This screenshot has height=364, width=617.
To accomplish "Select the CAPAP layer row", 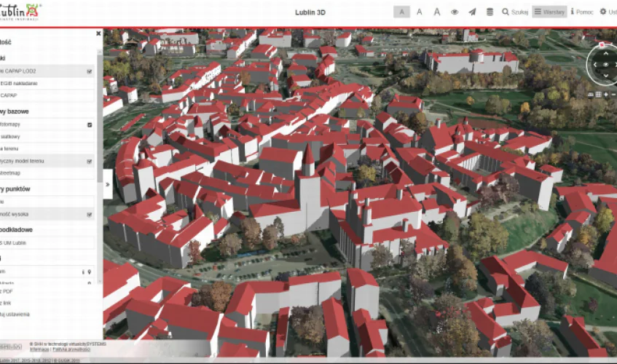I will [x=47, y=95].
